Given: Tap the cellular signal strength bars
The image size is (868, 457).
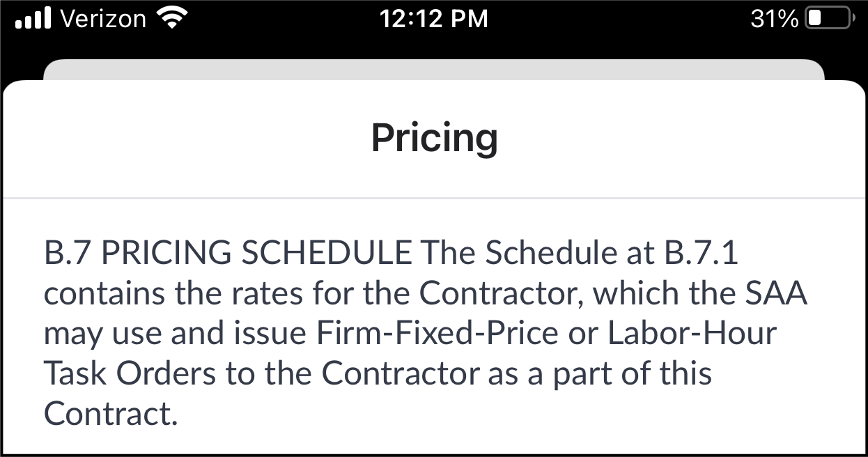Looking at the screenshot, I should 34,19.
